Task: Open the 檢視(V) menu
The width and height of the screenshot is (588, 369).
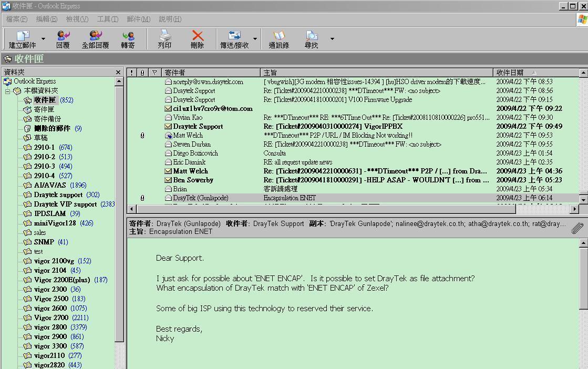Action: (x=77, y=19)
